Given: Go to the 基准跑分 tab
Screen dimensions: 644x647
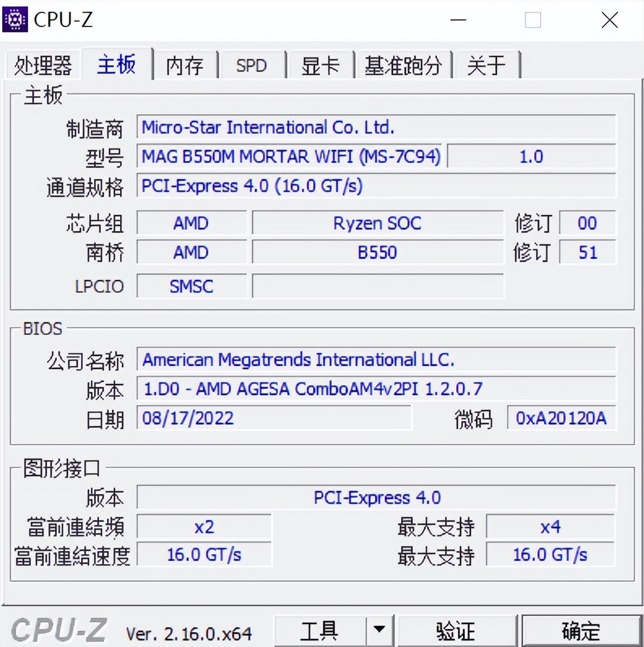Looking at the screenshot, I should point(403,66).
